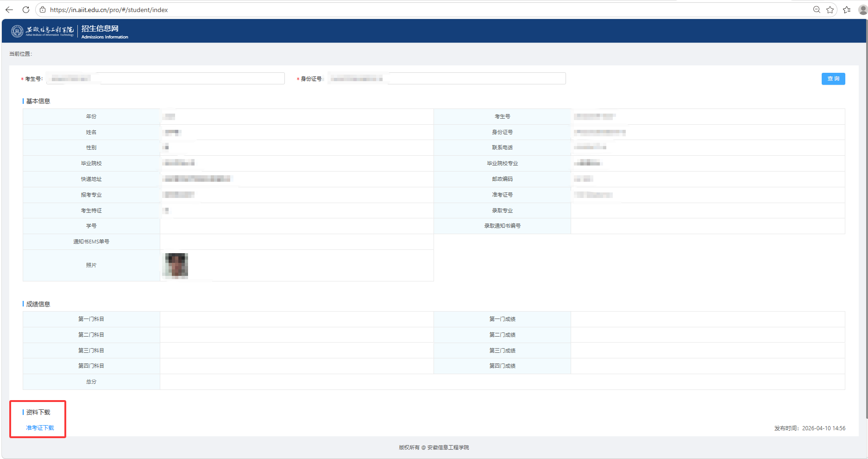Click the browser back arrow
868x459 pixels.
coord(9,10)
